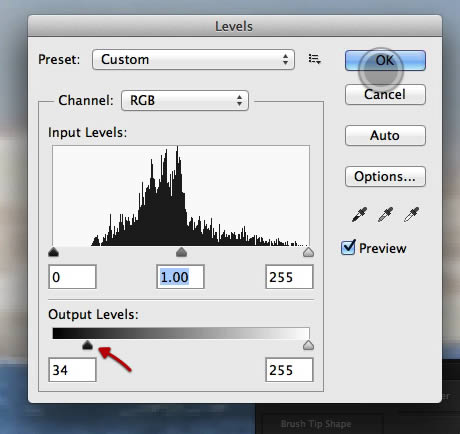The image size is (460, 434).
Task: Click the output black slider handle
Action: [x=87, y=345]
